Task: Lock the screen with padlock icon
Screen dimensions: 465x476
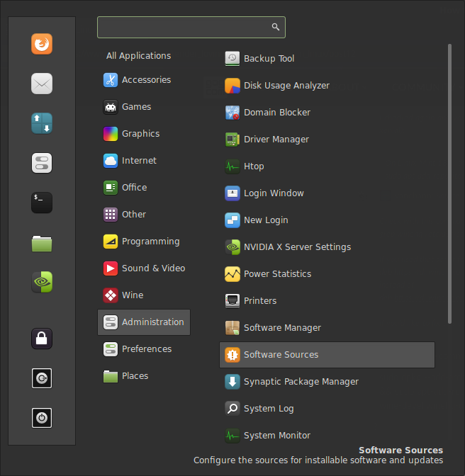Action: click(x=42, y=339)
